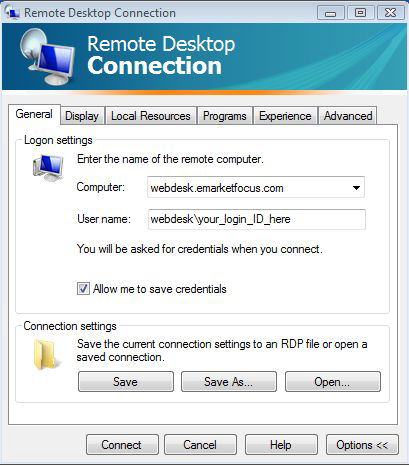The height and width of the screenshot is (467, 409).
Task: Select the Programs tab
Action: tap(225, 116)
